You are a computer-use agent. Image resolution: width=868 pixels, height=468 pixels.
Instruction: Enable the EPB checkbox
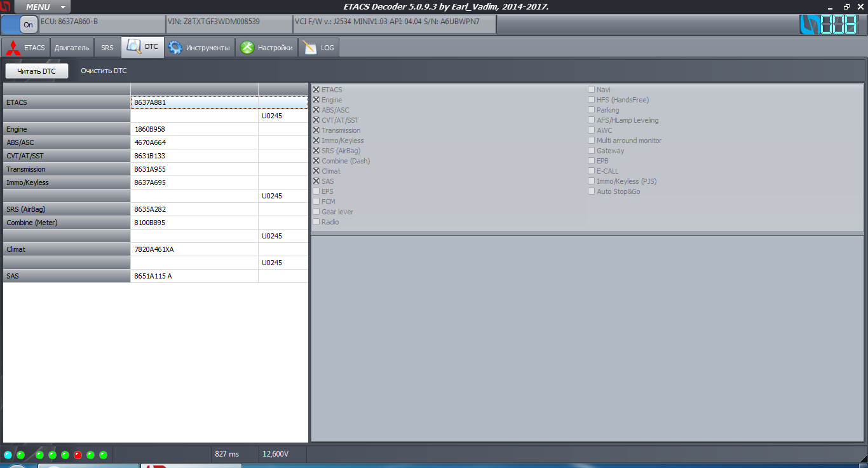592,161
